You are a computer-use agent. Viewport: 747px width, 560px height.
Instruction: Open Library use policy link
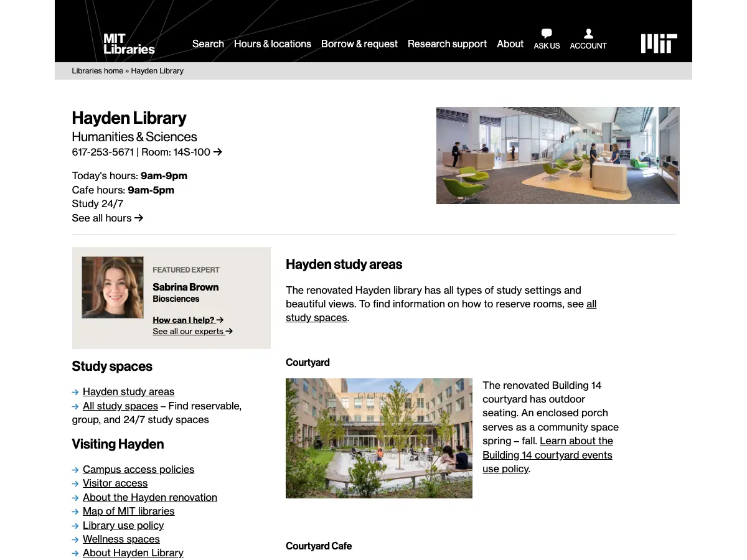[x=123, y=525]
